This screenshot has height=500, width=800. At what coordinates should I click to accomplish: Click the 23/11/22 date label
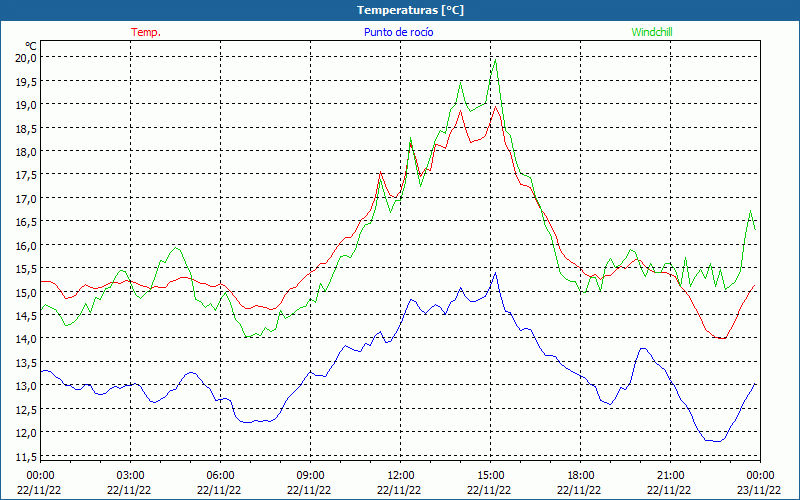tap(760, 490)
